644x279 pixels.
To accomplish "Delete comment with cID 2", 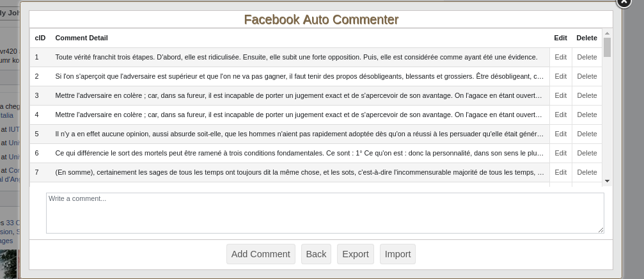I will [x=587, y=76].
